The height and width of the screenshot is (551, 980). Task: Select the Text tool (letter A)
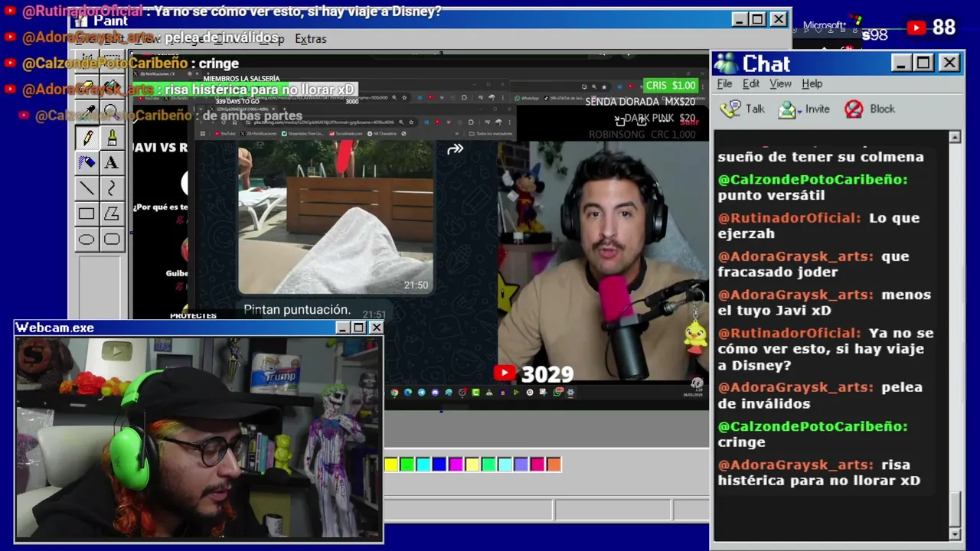pyautogui.click(x=112, y=163)
